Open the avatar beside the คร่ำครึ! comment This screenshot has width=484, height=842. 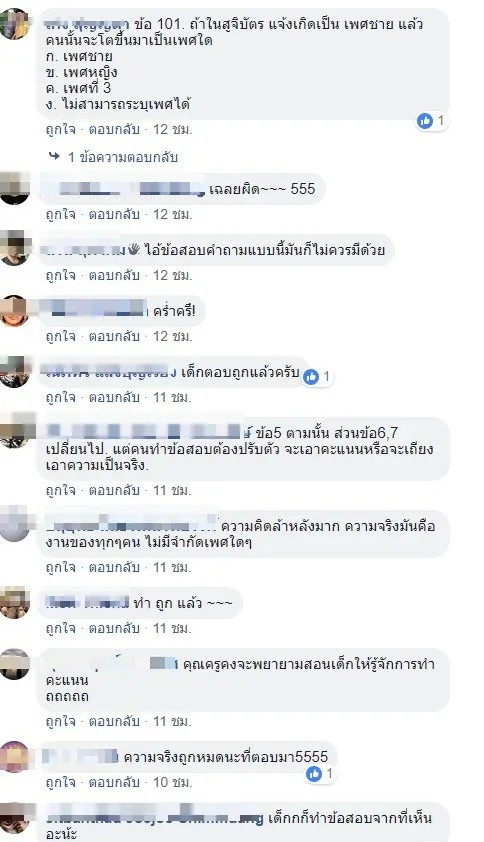tap(15, 311)
